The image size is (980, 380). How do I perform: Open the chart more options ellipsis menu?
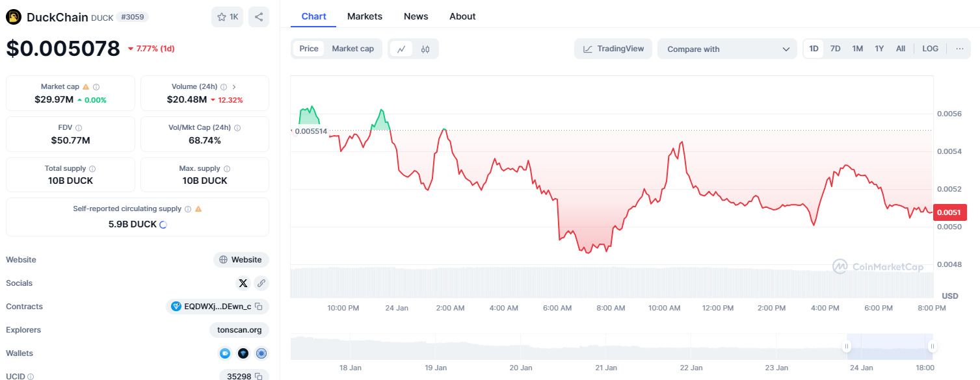click(959, 49)
